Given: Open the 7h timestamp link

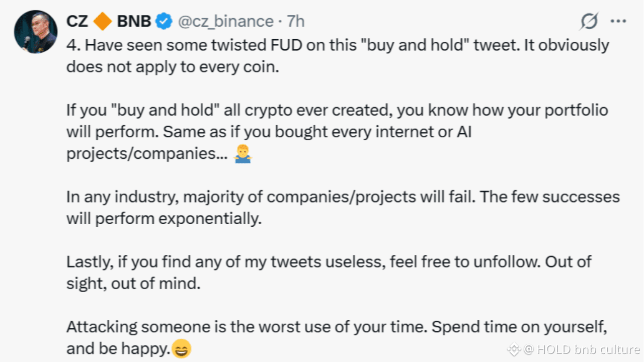Looking at the screenshot, I should click(295, 21).
